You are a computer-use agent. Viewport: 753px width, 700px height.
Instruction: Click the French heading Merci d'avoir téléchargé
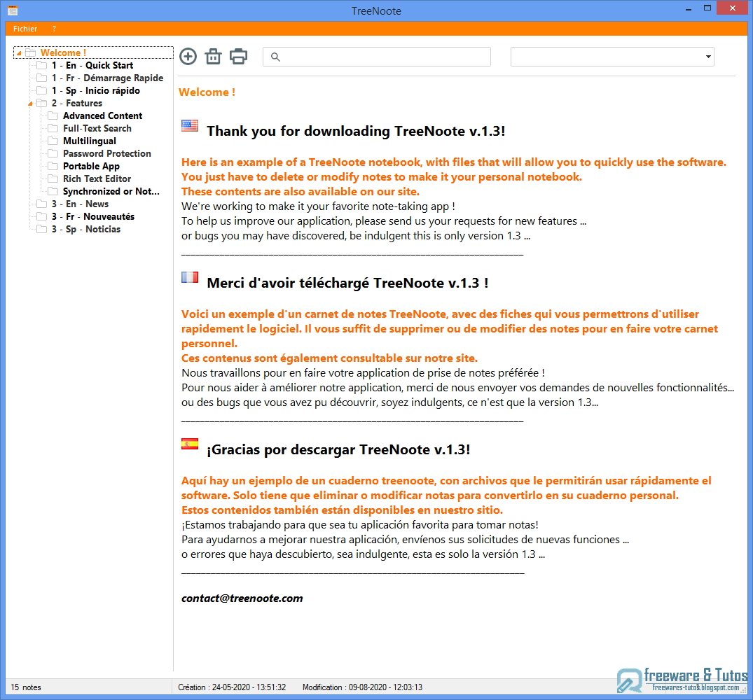(347, 283)
